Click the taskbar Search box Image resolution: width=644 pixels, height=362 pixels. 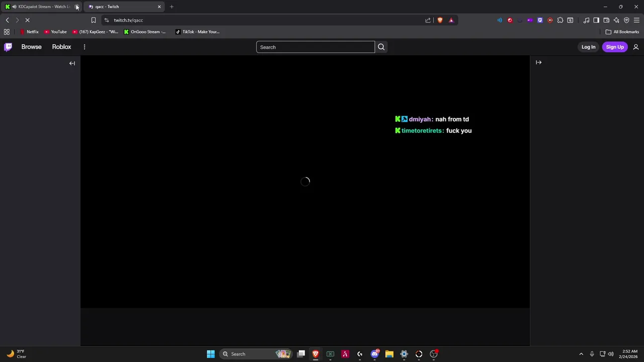[x=256, y=354]
